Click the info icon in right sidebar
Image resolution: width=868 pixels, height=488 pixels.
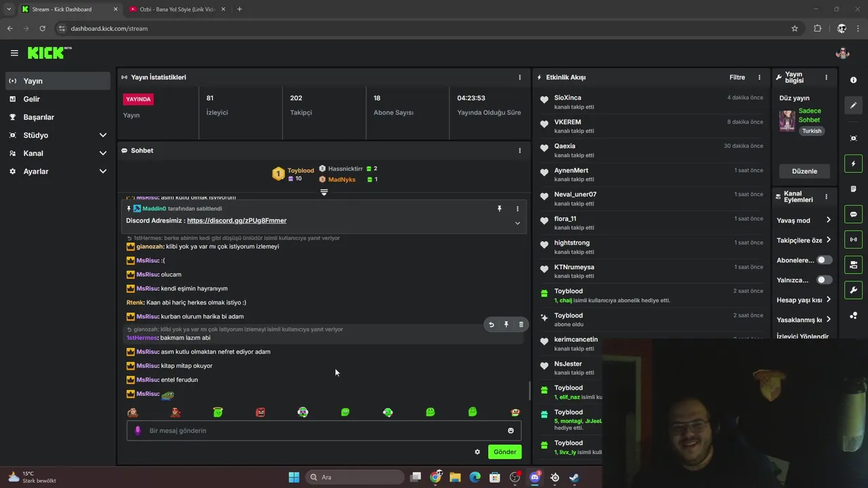(854, 80)
